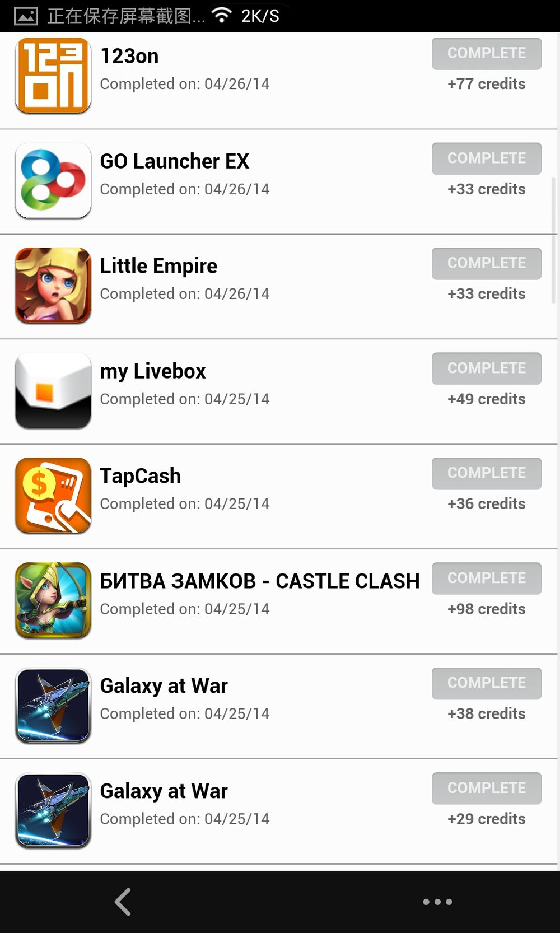Viewport: 560px width, 933px height.
Task: Click COMPLETE button for 123on
Action: click(x=487, y=54)
